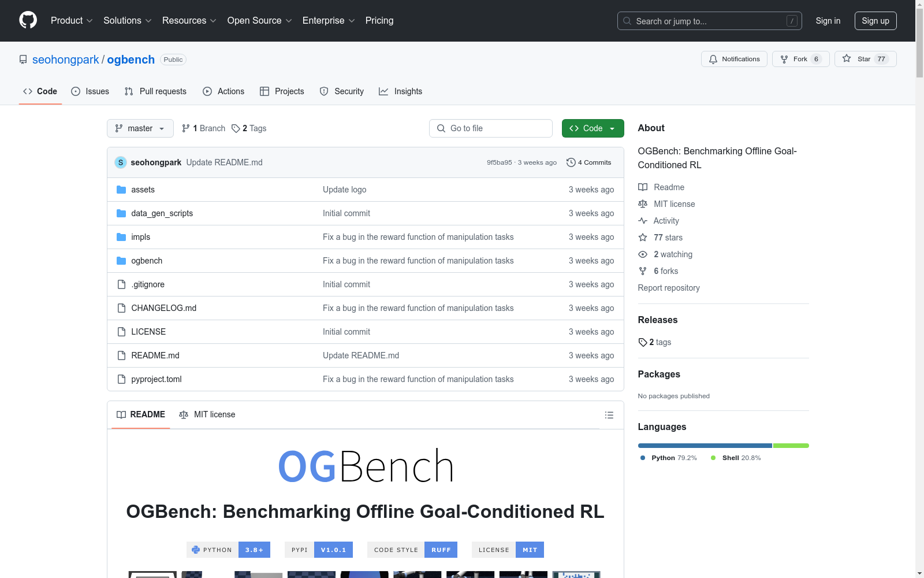Open the GitHub homepage logo
The width and height of the screenshot is (924, 578).
28,20
